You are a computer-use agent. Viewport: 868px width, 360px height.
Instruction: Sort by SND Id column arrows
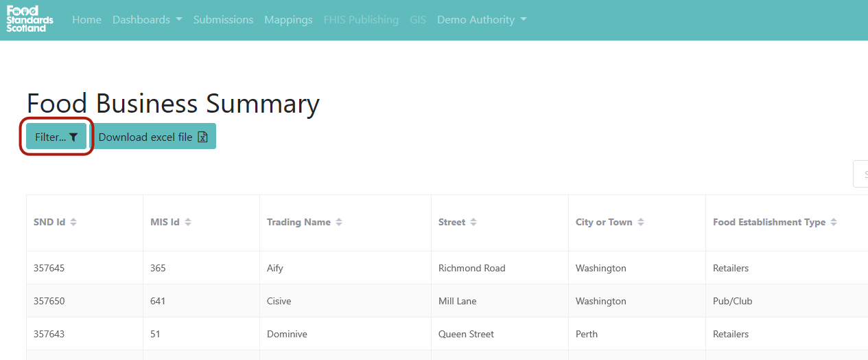(x=73, y=223)
